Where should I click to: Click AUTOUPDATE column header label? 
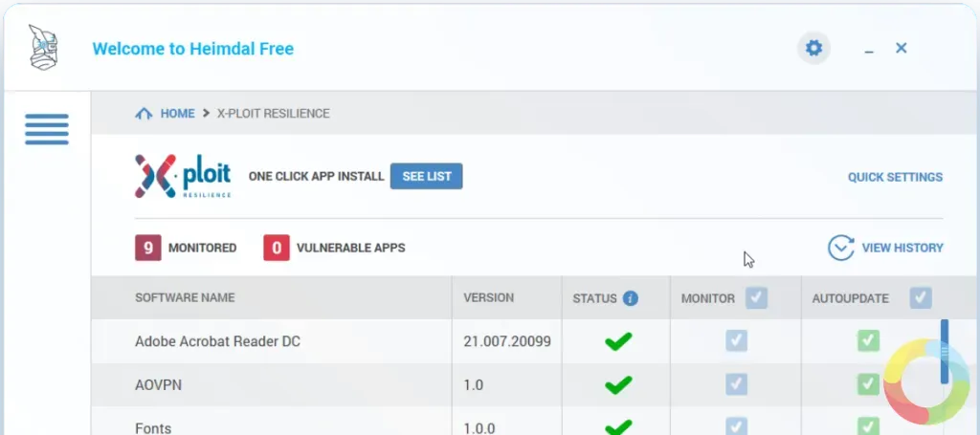tap(850, 298)
